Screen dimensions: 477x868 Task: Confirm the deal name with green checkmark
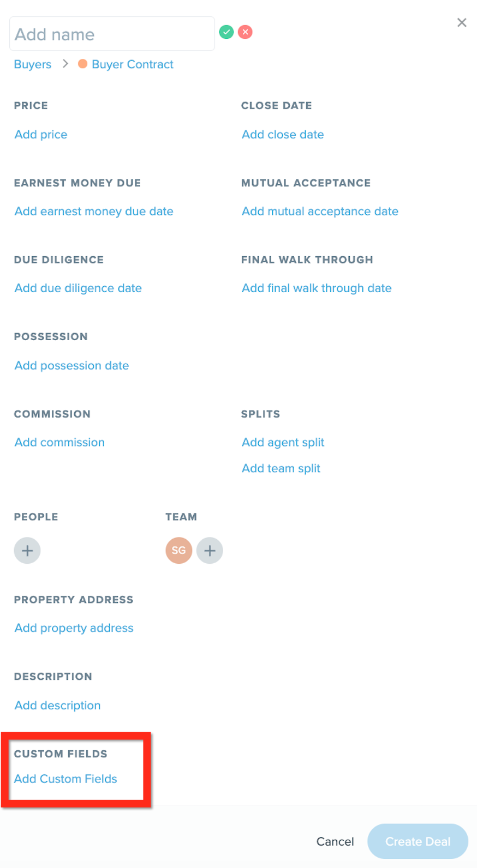coord(226,32)
